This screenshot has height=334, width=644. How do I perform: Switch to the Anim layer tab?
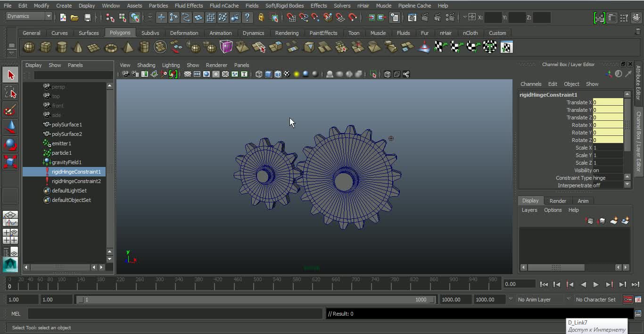click(583, 201)
